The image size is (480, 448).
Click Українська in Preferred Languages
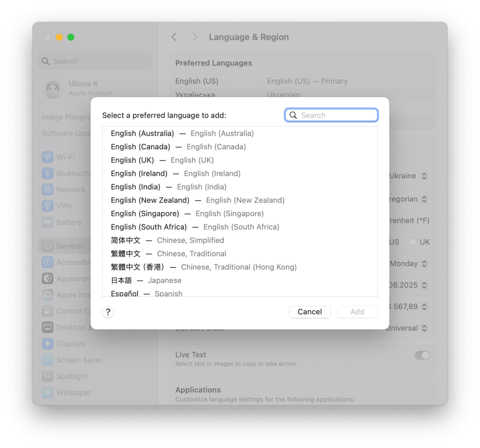[303, 92]
